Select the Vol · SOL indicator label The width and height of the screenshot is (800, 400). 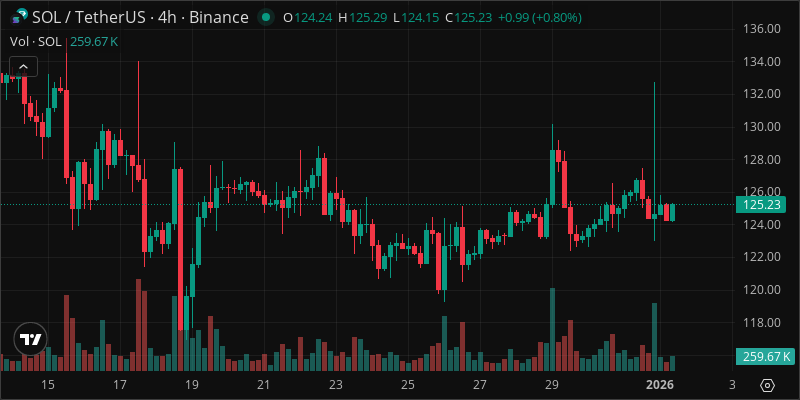(x=36, y=42)
